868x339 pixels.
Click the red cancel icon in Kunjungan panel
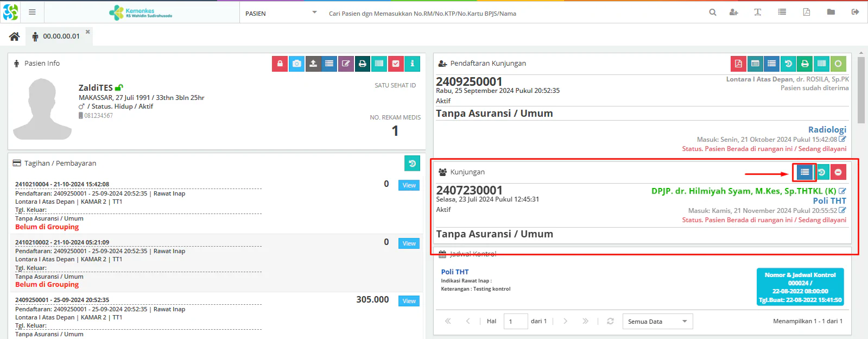[838, 172]
